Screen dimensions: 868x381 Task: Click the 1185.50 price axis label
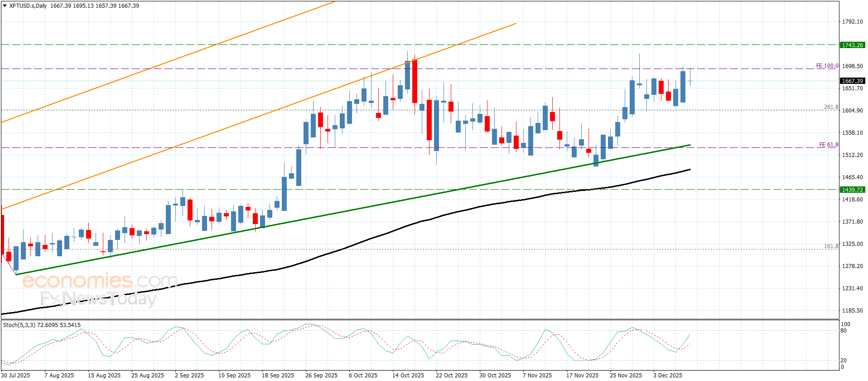[852, 310]
